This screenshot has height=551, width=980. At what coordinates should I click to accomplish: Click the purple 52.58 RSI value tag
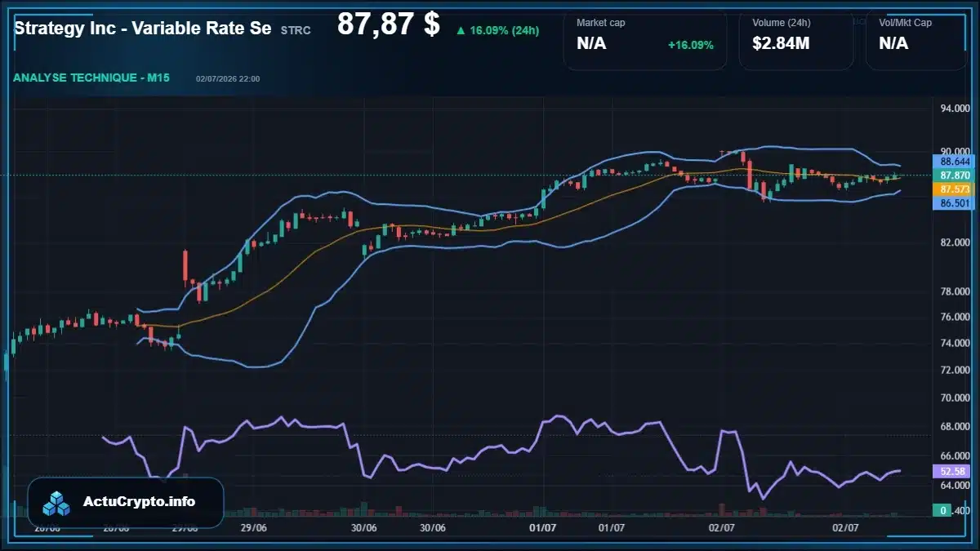[x=953, y=471]
